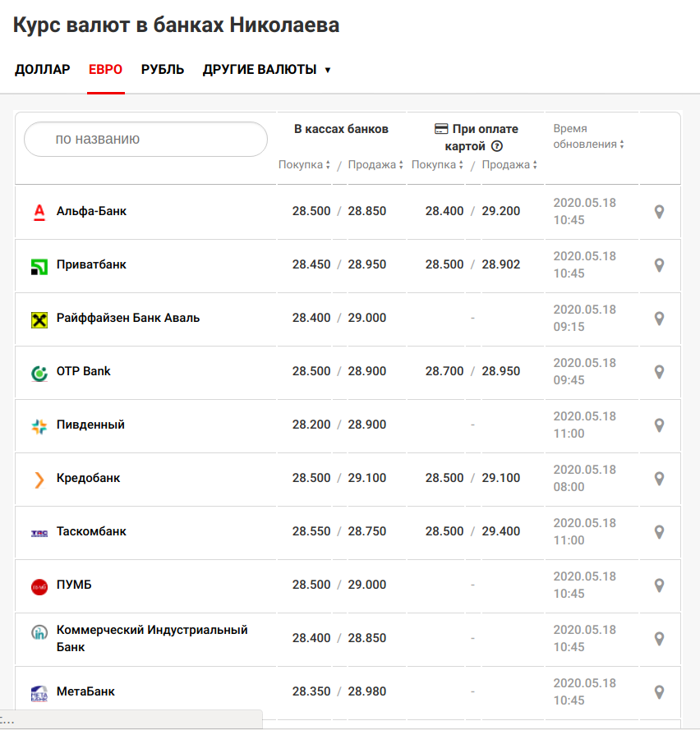Click the Альфа-Банк red logo icon
Screen dimensions: 700x730
(x=39, y=213)
